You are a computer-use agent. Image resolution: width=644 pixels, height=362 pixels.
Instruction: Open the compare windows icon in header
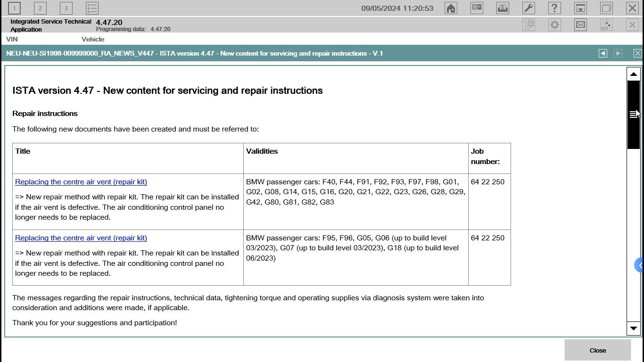[x=477, y=8]
